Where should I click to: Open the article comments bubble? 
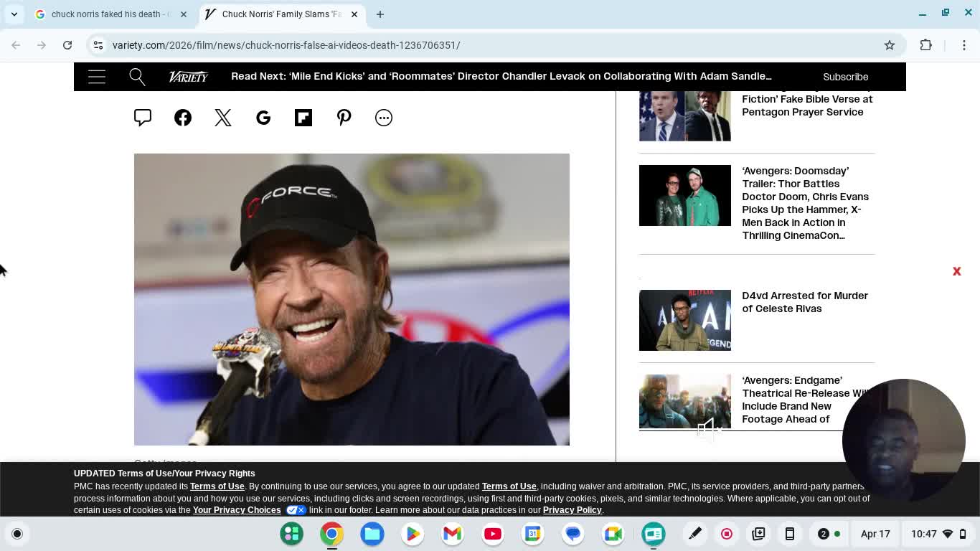click(x=142, y=117)
